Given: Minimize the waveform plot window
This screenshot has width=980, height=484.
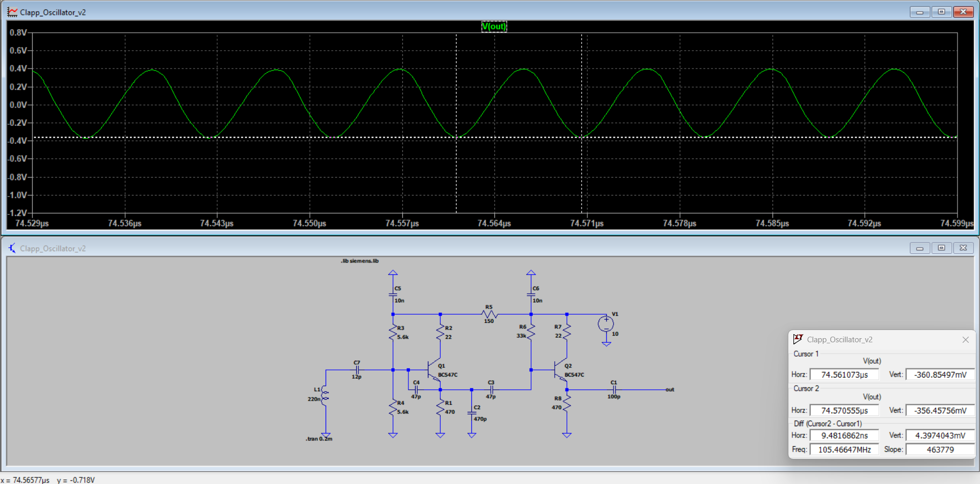Looking at the screenshot, I should (x=920, y=12).
